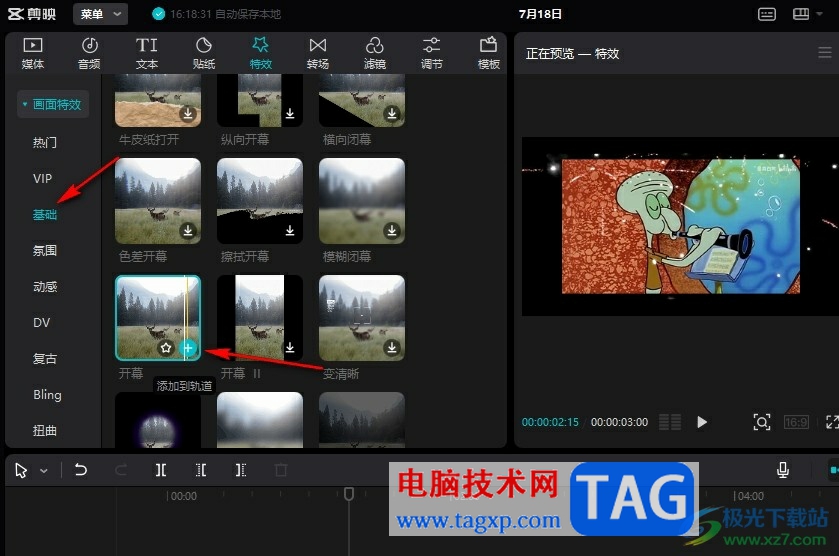The width and height of the screenshot is (839, 556).
Task: Play the preview video
Action: click(x=702, y=422)
